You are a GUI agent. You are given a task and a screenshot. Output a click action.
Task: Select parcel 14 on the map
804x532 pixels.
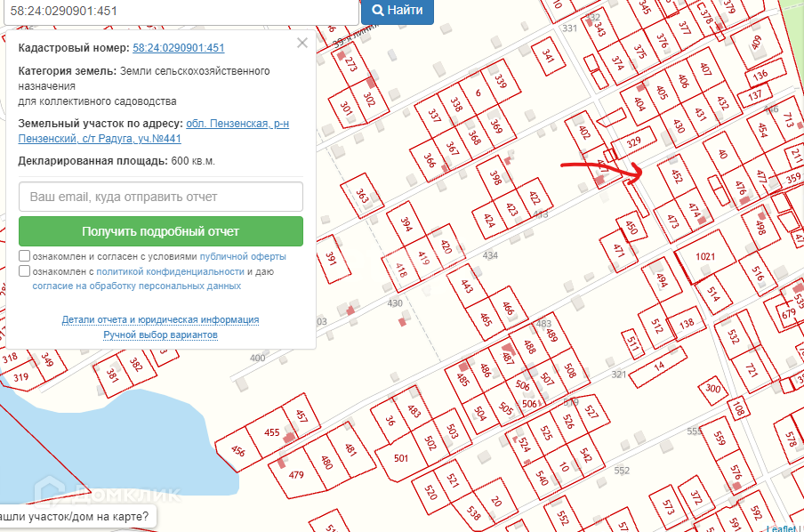(x=659, y=366)
